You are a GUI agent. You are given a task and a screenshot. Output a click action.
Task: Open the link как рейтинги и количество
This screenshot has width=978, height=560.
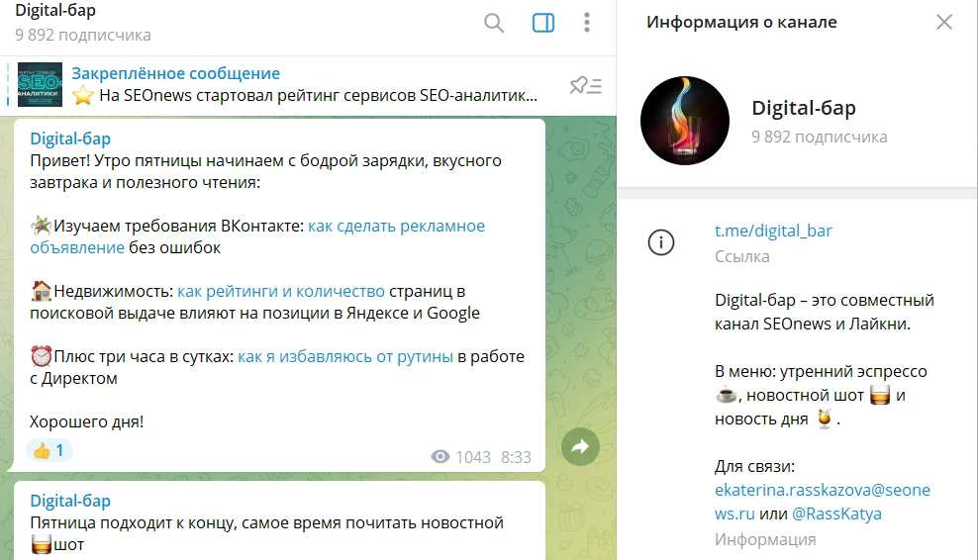click(x=281, y=291)
